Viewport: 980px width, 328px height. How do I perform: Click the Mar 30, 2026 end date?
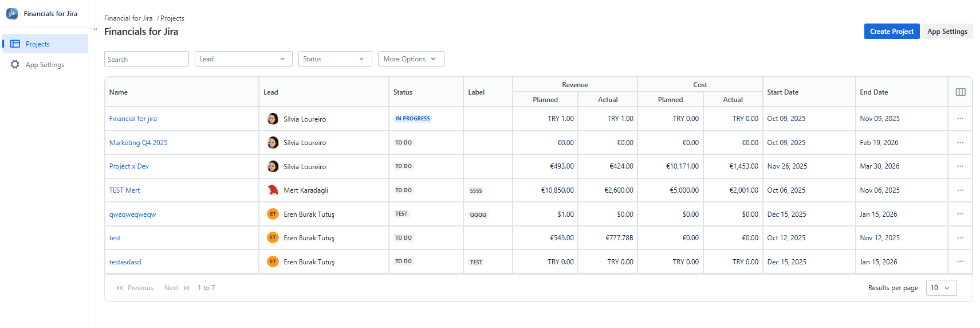click(x=880, y=166)
